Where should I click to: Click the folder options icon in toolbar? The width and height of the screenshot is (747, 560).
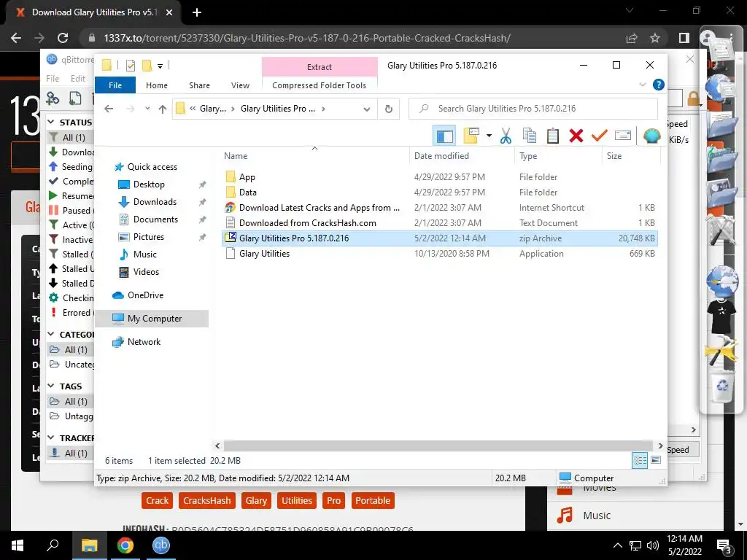[471, 136]
